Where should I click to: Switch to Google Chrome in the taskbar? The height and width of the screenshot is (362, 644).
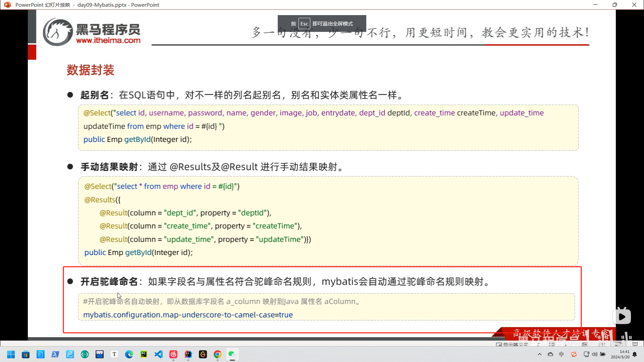coord(217,354)
